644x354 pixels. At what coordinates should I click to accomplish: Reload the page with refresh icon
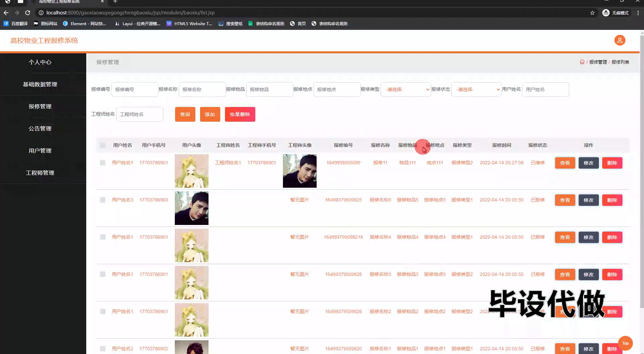28,13
